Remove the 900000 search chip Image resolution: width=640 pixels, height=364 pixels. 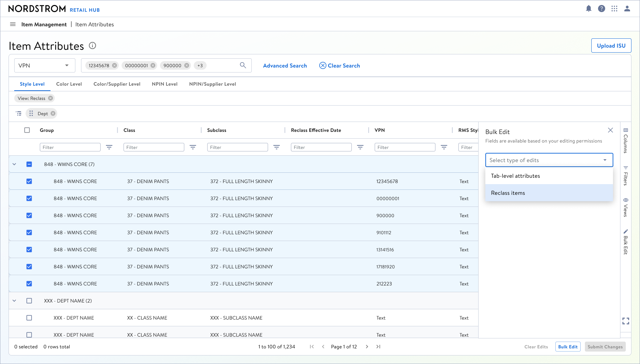click(x=187, y=65)
